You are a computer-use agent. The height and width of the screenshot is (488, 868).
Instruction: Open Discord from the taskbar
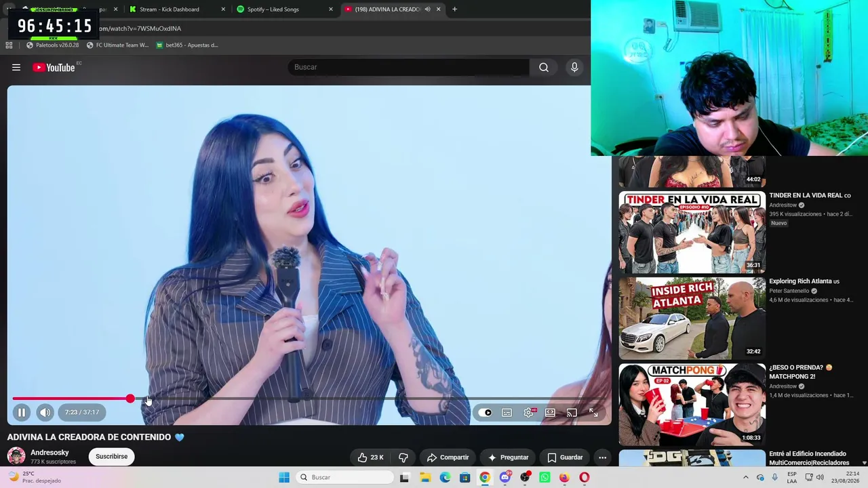coord(505,477)
